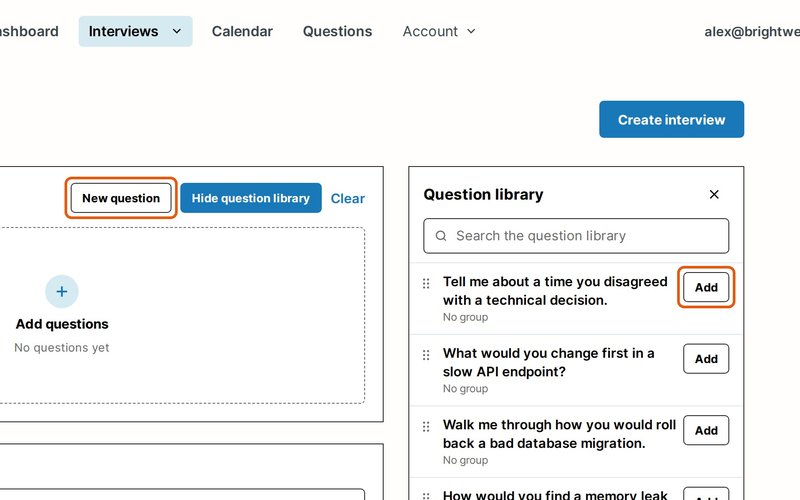Click 'Tell me about a time you disagreed' text
This screenshot has width=800, height=500.
(555, 291)
